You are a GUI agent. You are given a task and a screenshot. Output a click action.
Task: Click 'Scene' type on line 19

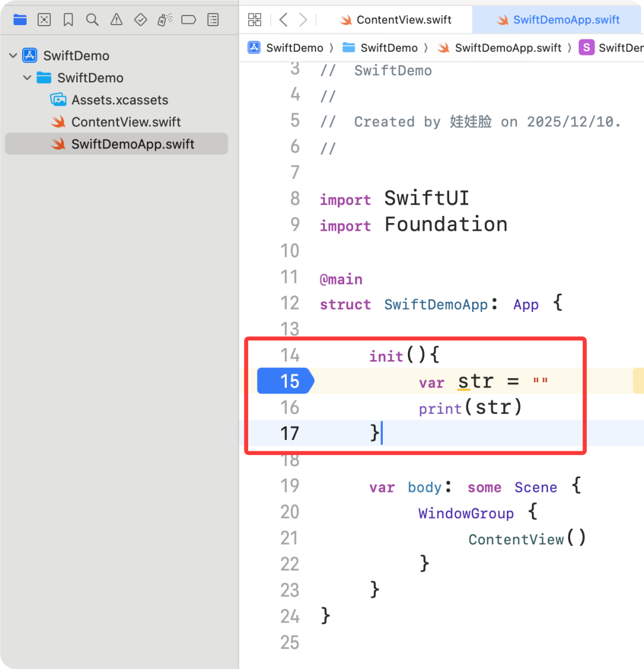click(x=535, y=487)
